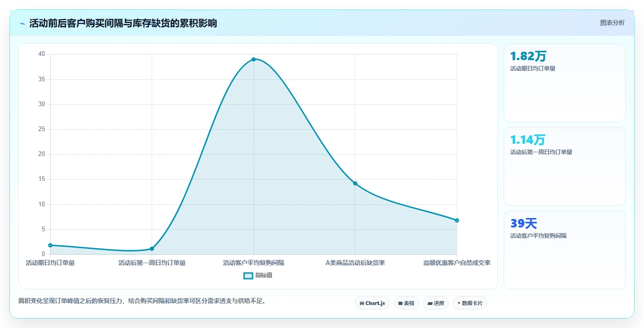
Task: Click data point for 活动后第一周日均订单量
Action: pos(152,249)
